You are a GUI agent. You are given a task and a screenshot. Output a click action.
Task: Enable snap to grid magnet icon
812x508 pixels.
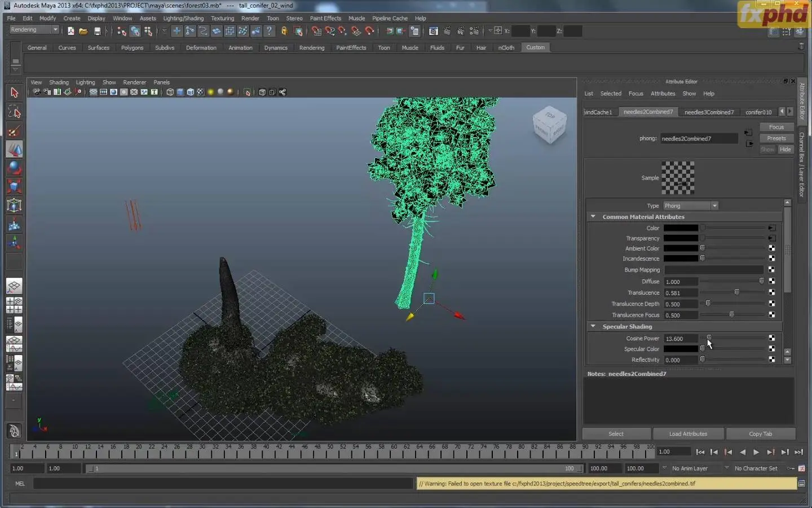tap(316, 31)
